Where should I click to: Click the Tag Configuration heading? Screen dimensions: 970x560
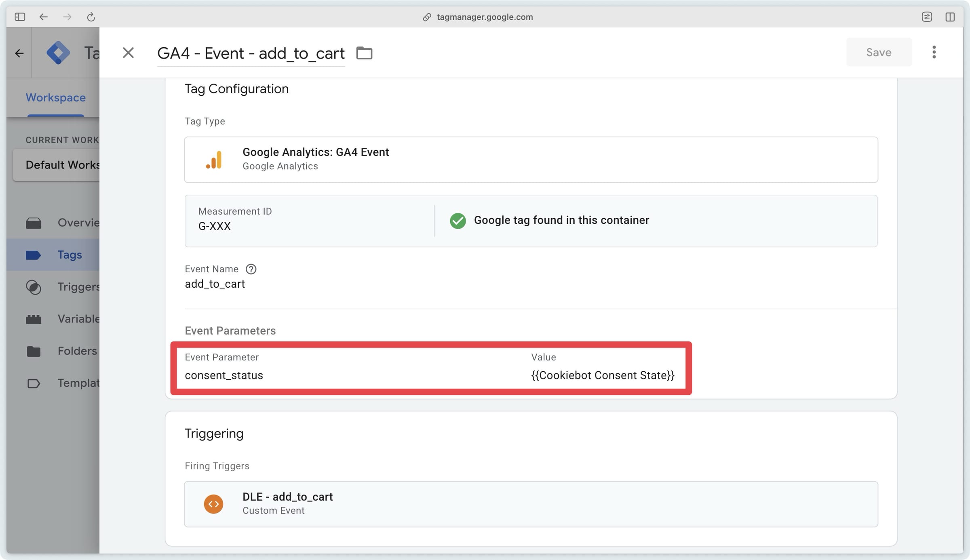[x=236, y=89]
